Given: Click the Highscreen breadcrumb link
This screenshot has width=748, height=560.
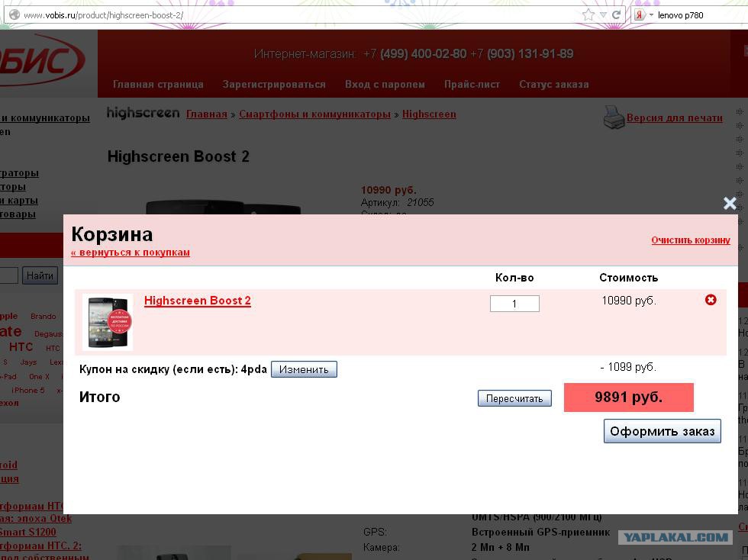Looking at the screenshot, I should (x=429, y=114).
